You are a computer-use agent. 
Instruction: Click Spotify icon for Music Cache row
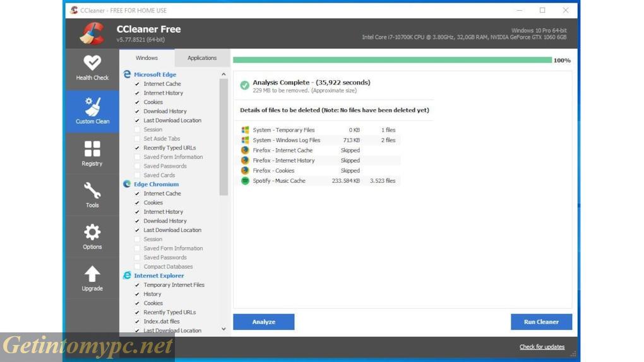pos(245,180)
